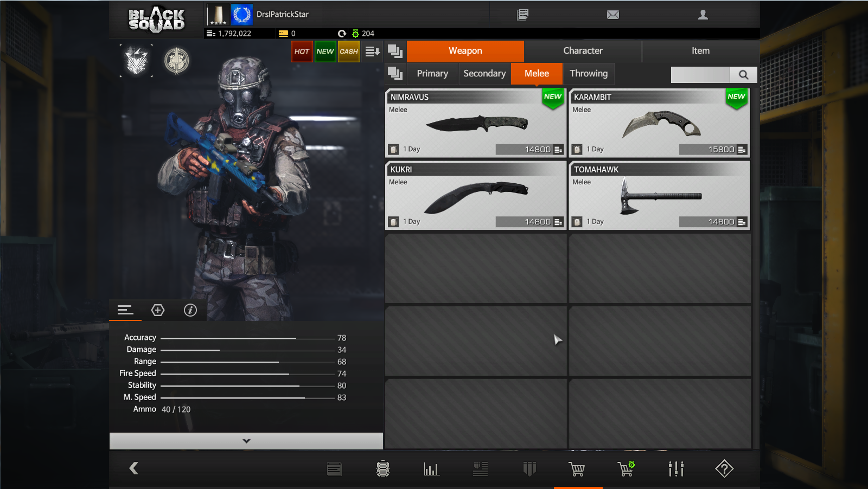Viewport: 868px width, 489px height.
Task: Open the plus-circle attachments panel tab
Action: (x=158, y=310)
